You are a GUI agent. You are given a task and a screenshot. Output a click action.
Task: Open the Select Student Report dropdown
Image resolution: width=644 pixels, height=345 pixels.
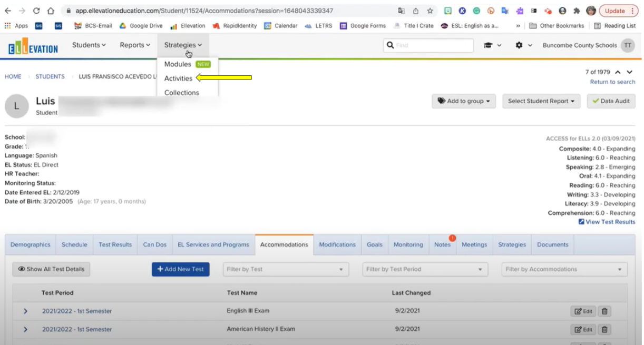pyautogui.click(x=541, y=101)
